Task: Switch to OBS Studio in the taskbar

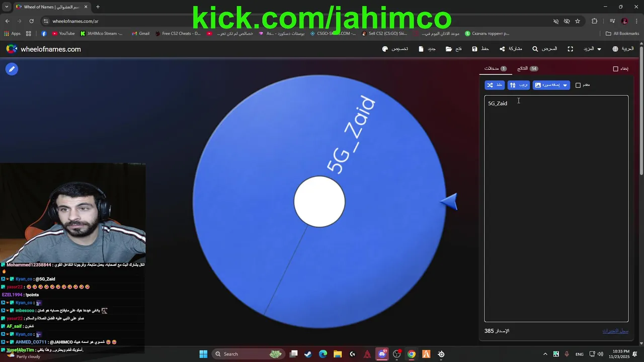Action: click(397, 354)
